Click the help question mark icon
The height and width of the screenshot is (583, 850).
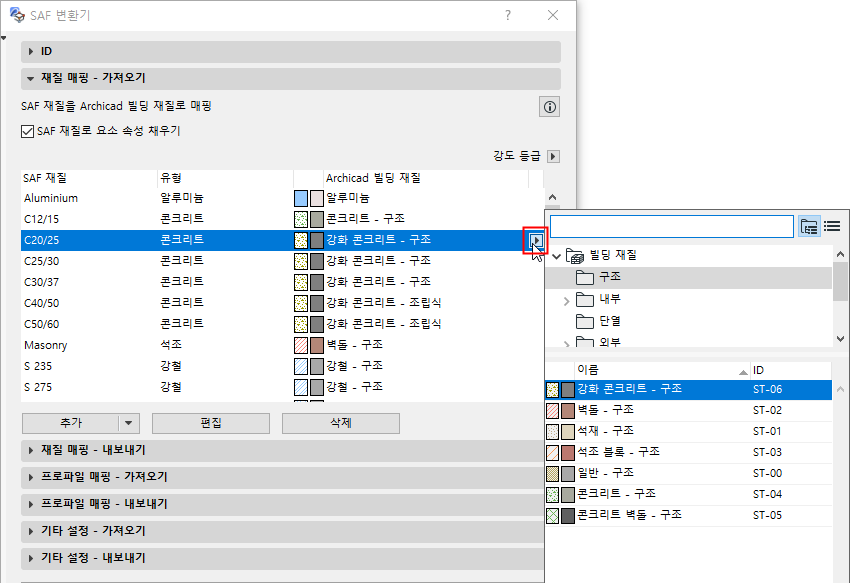point(507,15)
